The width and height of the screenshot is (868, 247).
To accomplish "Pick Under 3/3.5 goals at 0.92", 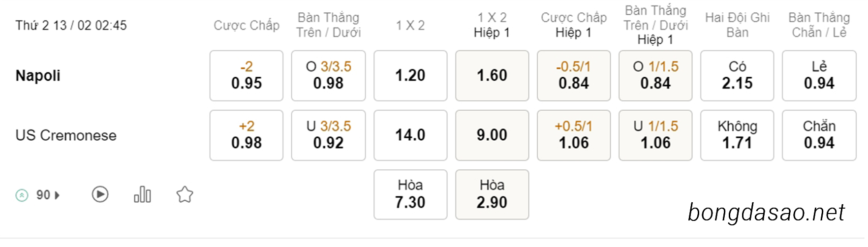I will (328, 135).
